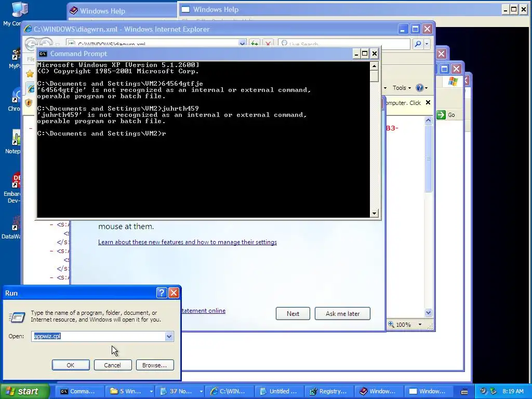
Task: Click Internet Explorer page scrollbar up arrow
Action: (428, 121)
